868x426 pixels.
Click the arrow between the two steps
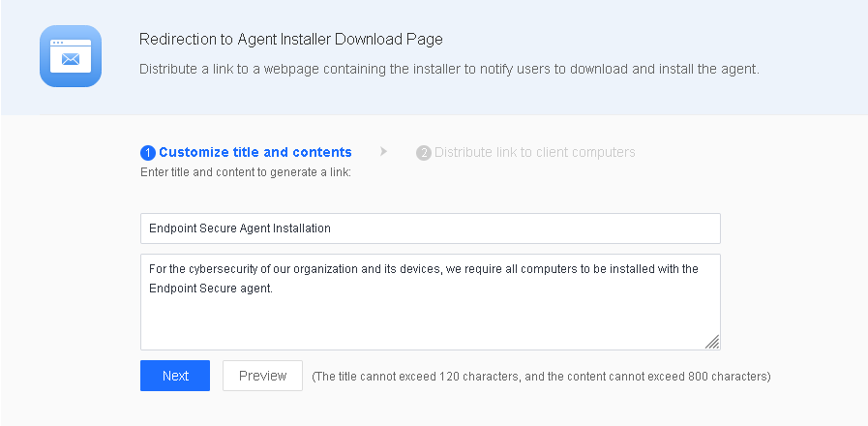click(384, 152)
